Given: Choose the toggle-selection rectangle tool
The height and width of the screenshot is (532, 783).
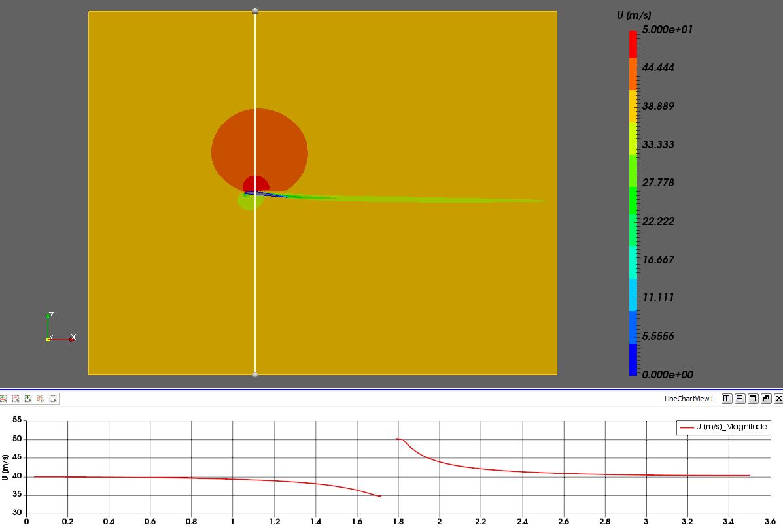Looking at the screenshot, I should 4,398.
